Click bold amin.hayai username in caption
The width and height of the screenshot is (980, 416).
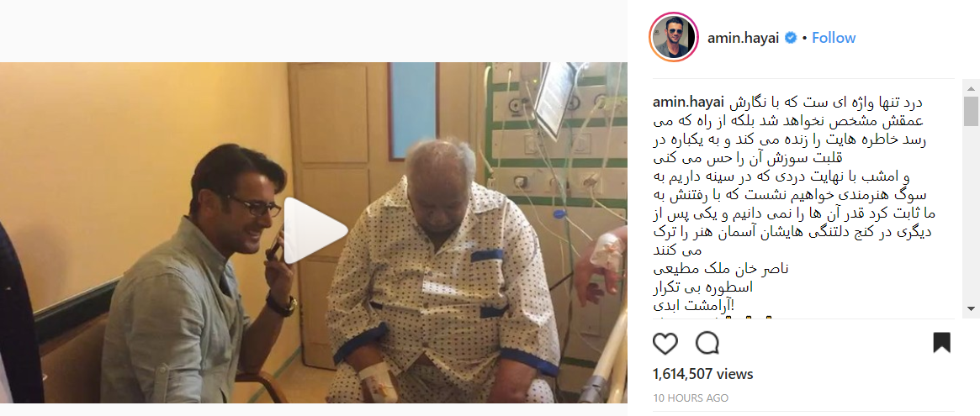(688, 102)
